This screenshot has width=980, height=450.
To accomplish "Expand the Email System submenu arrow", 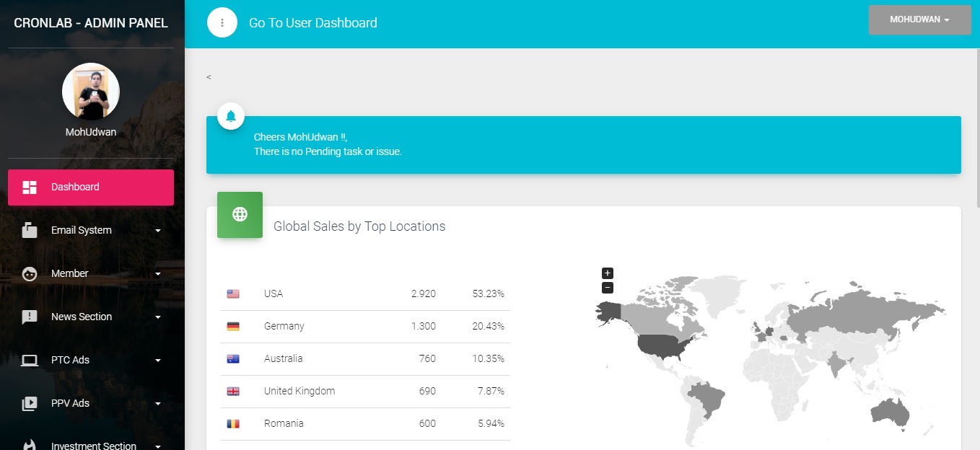I will pyautogui.click(x=158, y=231).
